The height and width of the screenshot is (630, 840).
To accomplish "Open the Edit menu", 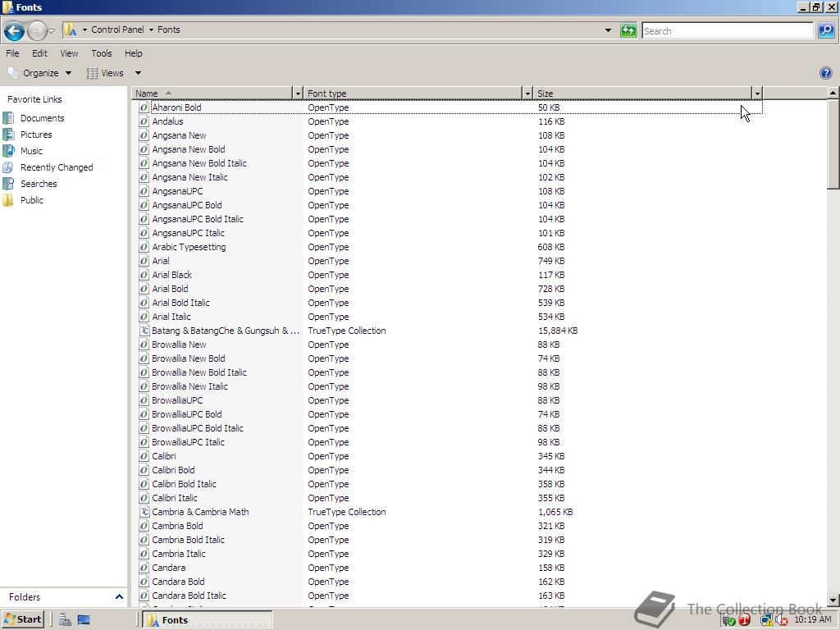I will click(x=39, y=53).
